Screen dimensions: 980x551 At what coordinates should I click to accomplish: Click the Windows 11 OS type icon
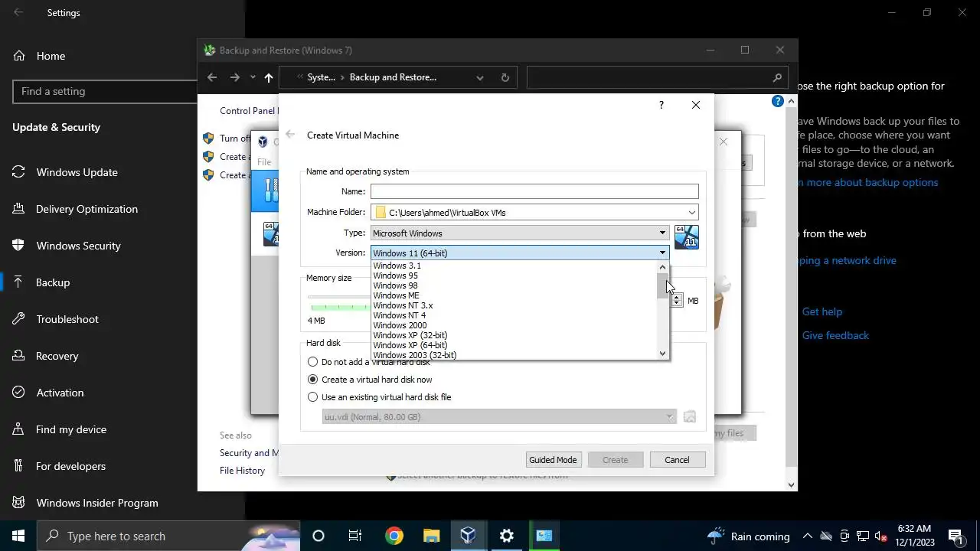click(687, 237)
